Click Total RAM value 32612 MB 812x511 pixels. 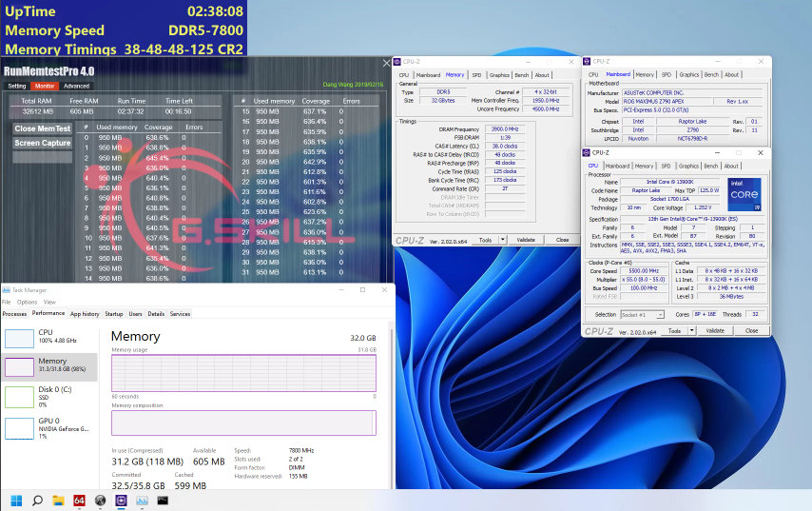37,111
